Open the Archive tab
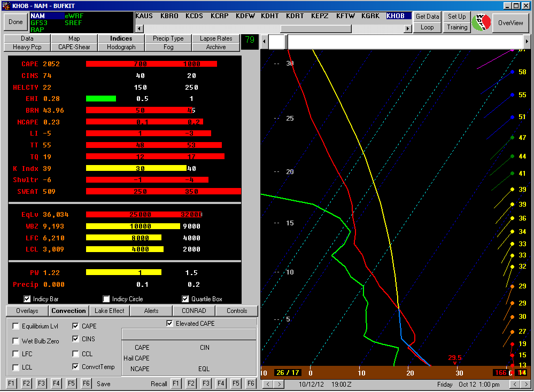The image size is (534, 392). [216, 47]
